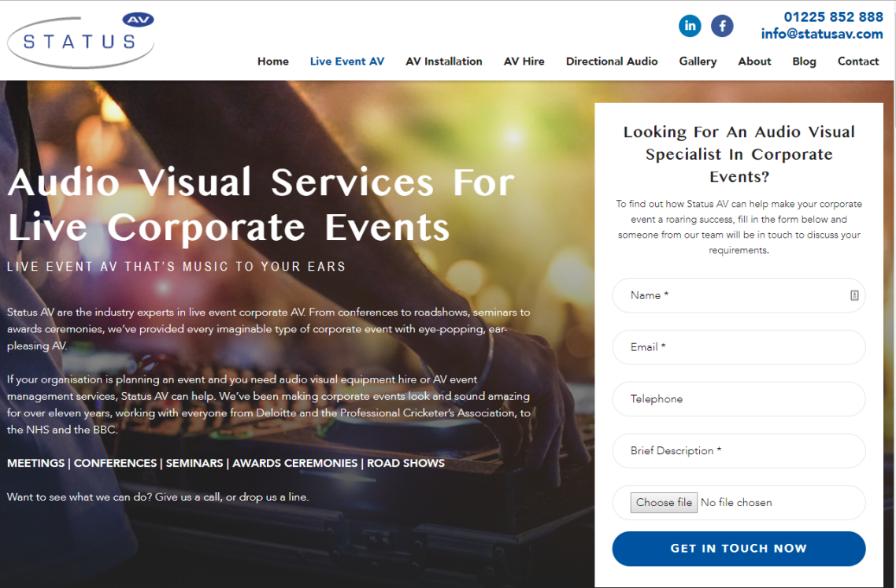Open the Directional Audio page

[x=612, y=61]
